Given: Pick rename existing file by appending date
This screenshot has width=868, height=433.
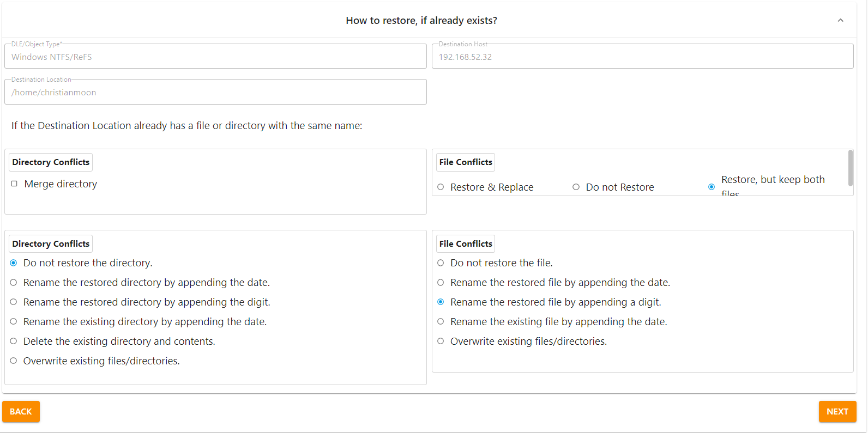Looking at the screenshot, I should 441,322.
